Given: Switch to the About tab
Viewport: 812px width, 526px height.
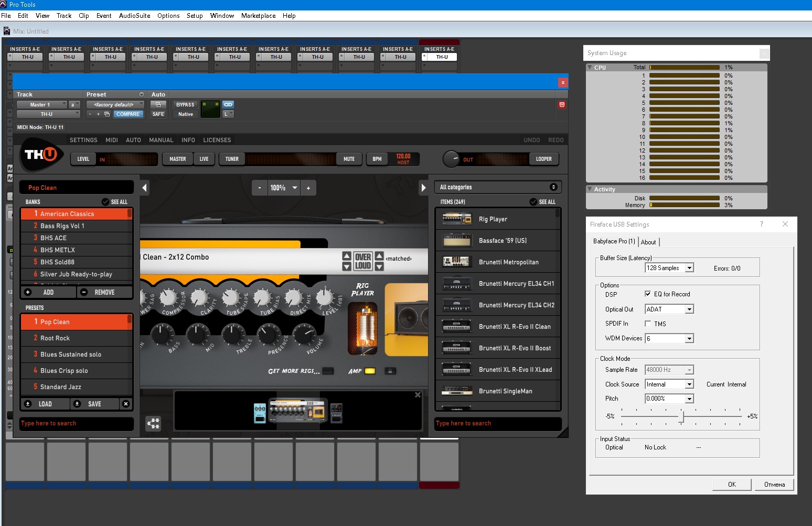Looking at the screenshot, I should pos(648,242).
